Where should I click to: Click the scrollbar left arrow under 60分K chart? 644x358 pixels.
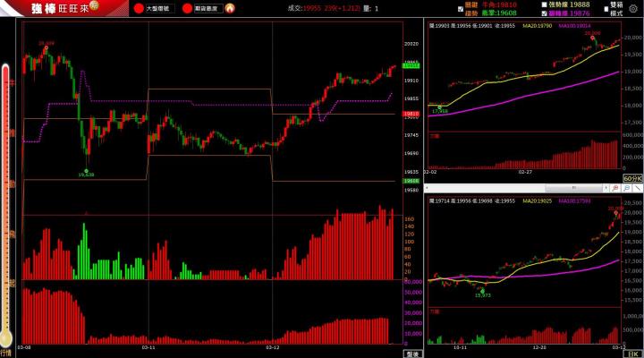pyautogui.click(x=428, y=188)
